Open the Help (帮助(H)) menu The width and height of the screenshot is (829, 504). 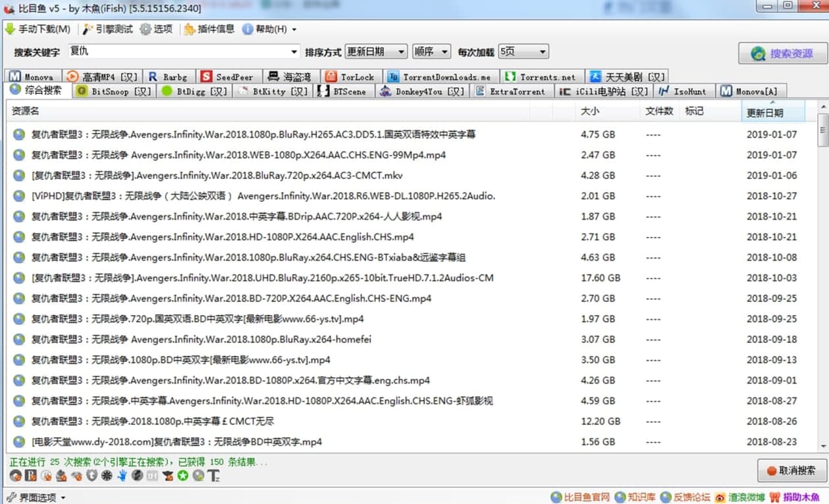click(269, 29)
